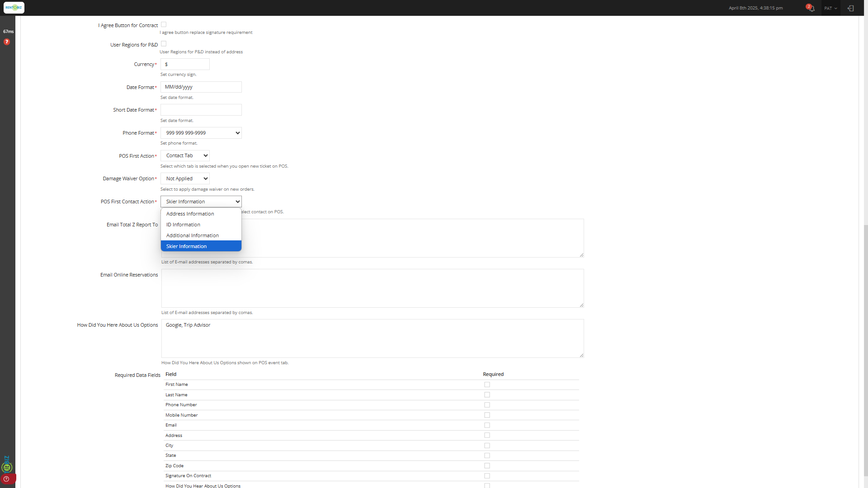Enable I Agree Button for Contract
This screenshot has width=868, height=488.
(x=164, y=25)
